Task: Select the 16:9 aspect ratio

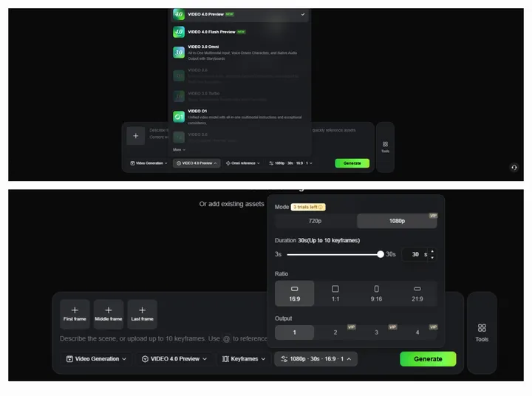Action: (x=295, y=293)
